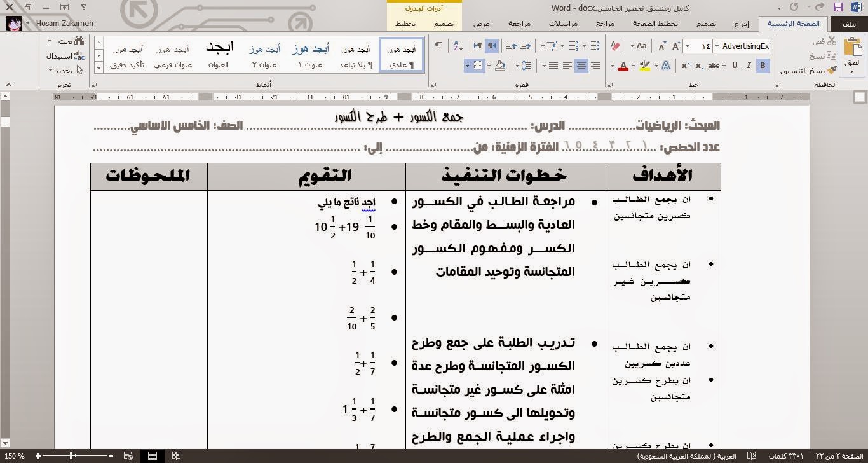Screen dimensions: 868x463
Task: Open the مراجع References tab
Action: click(605, 24)
